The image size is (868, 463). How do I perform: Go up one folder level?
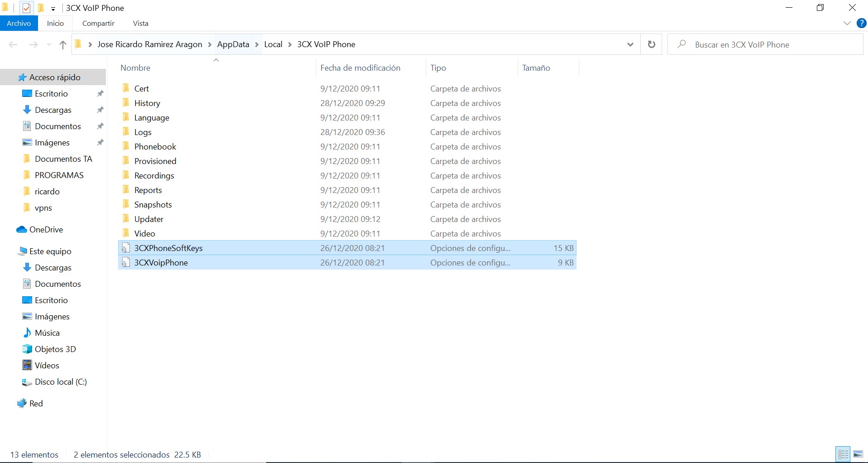pyautogui.click(x=63, y=44)
